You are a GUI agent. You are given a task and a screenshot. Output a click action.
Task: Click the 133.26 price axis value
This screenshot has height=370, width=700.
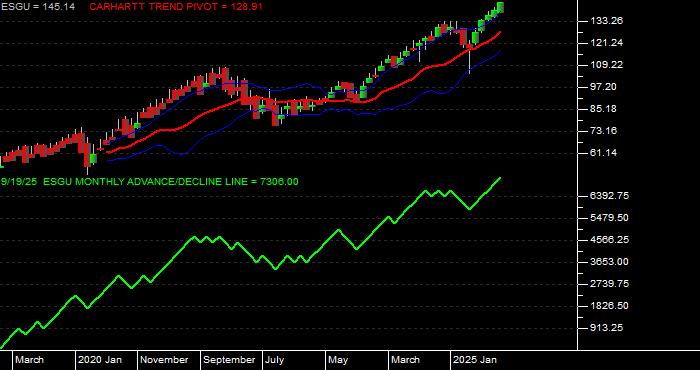pos(606,21)
